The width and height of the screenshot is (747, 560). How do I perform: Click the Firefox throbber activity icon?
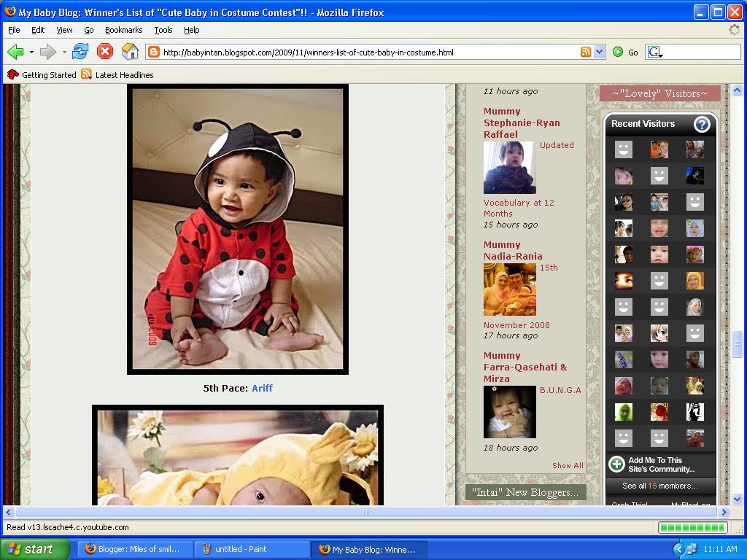tap(734, 29)
